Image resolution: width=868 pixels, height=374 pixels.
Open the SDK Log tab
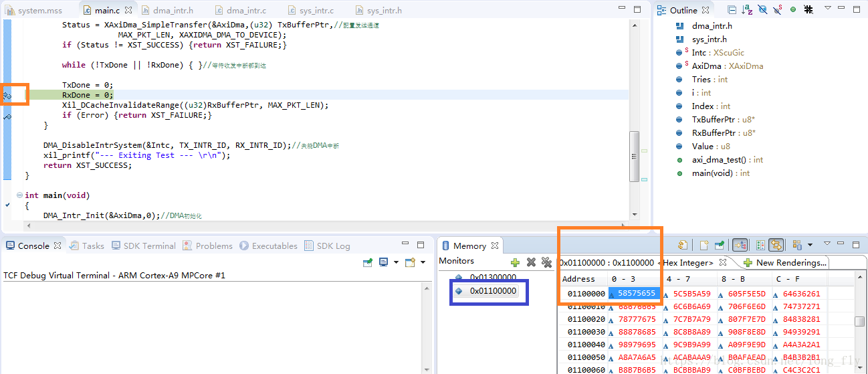pyautogui.click(x=327, y=246)
